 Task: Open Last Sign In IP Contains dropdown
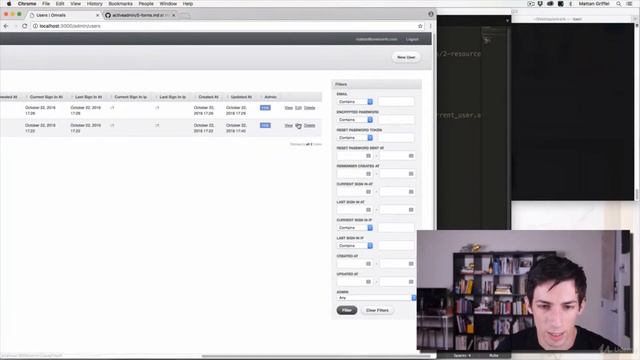tap(355, 246)
